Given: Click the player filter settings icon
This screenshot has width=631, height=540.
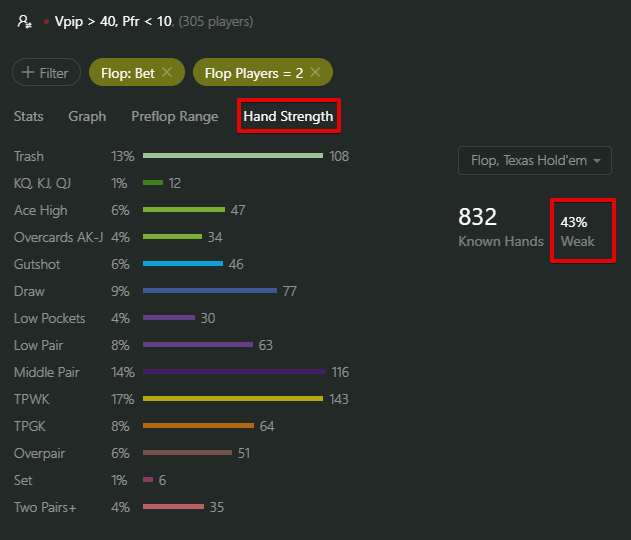Looking at the screenshot, I should [x=25, y=21].
